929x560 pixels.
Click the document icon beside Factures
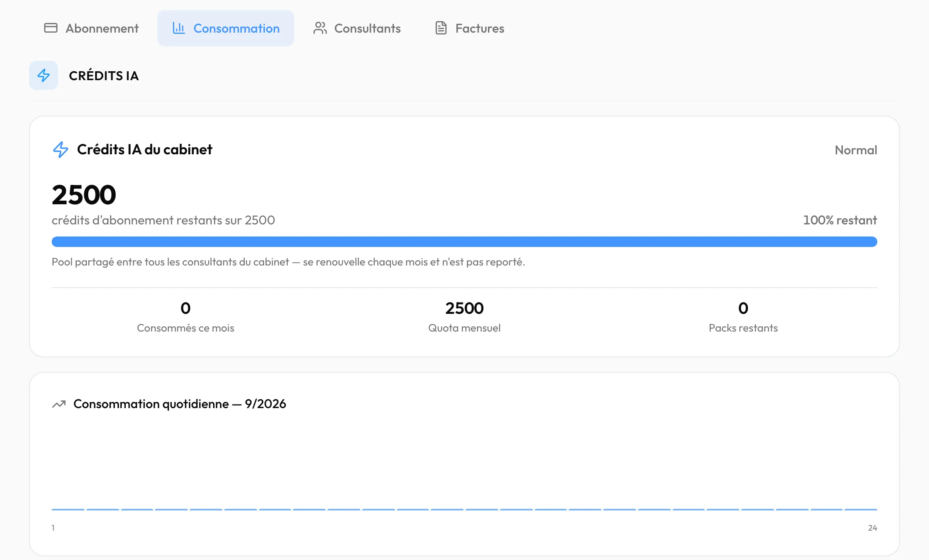tap(441, 28)
